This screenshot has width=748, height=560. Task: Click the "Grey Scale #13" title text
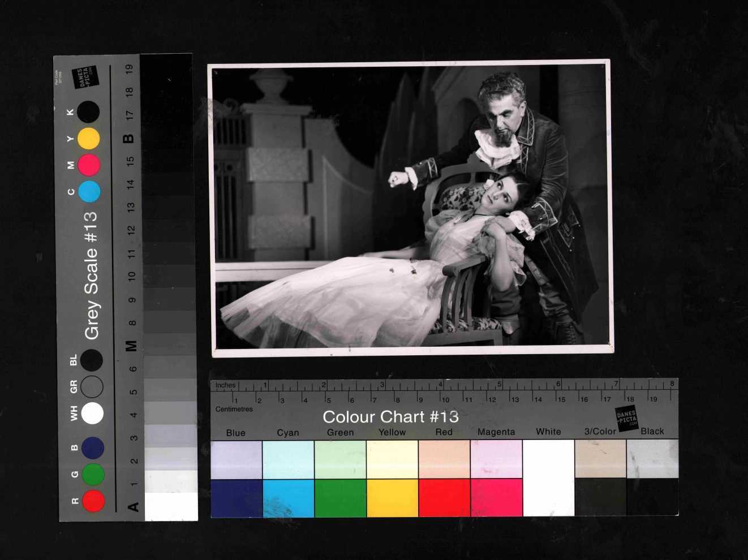pos(91,275)
